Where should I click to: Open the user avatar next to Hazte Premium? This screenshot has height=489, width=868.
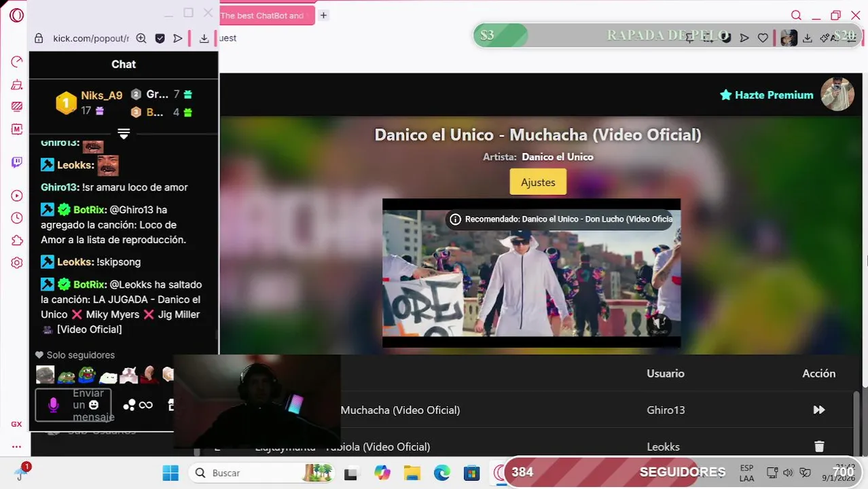837,94
